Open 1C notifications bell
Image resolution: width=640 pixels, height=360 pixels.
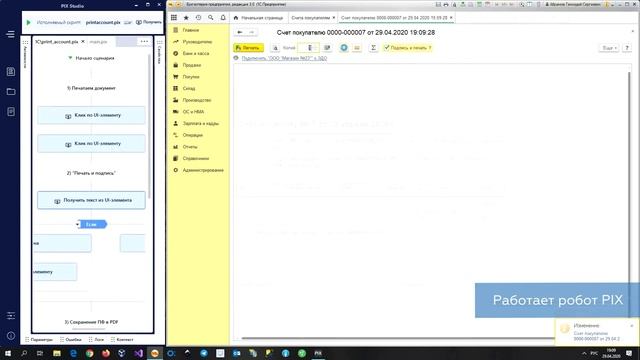pos(223,18)
